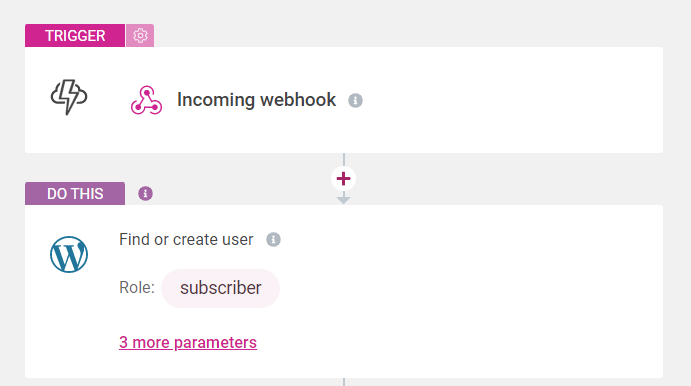
Task: Click the lightning cloud trigger icon
Action: pos(69,97)
